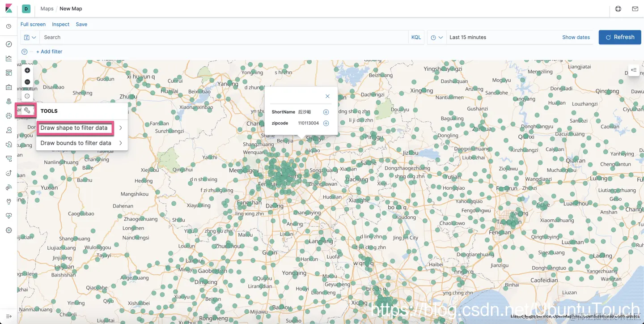Image resolution: width=644 pixels, height=324 pixels.
Task: Click the fit to data bounds icon
Action: [x=27, y=96]
